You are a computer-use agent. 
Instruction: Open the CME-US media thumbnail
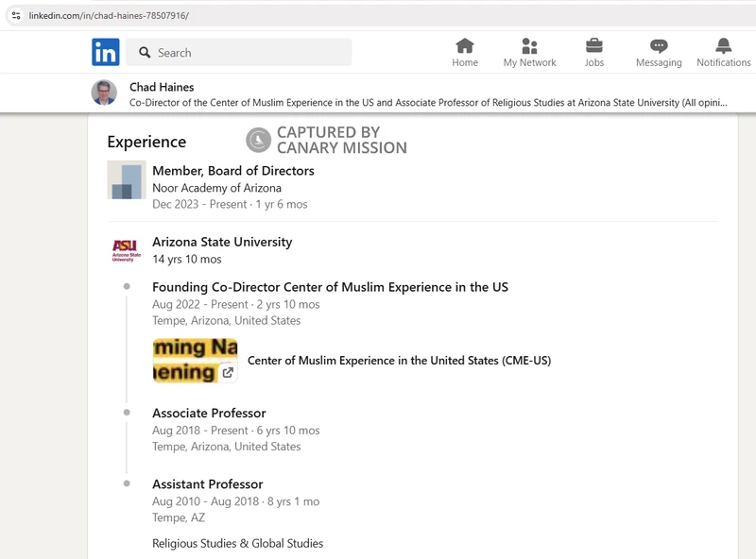[195, 361]
